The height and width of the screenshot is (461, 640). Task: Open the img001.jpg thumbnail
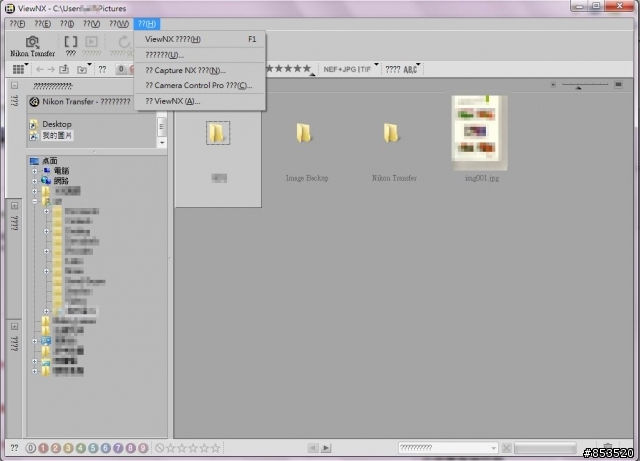(479, 132)
